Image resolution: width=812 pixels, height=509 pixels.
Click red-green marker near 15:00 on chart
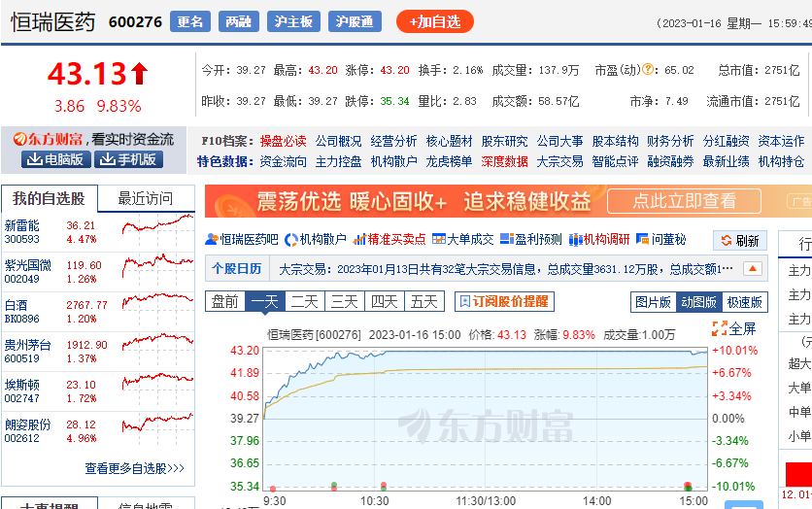[688, 486]
